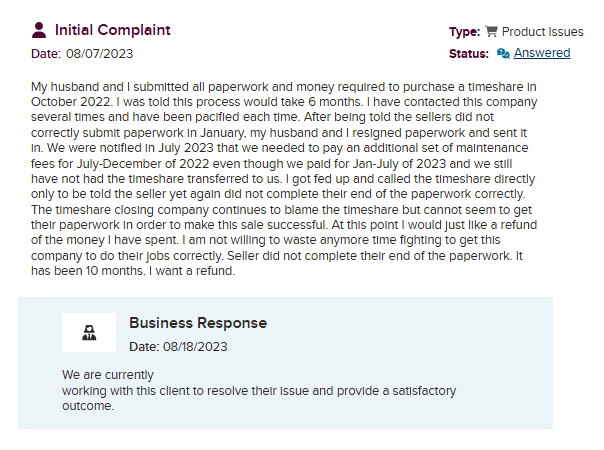This screenshot has height=450, width=604.
Task: Click the Date label under Initial Complaint
Action: 46,53
